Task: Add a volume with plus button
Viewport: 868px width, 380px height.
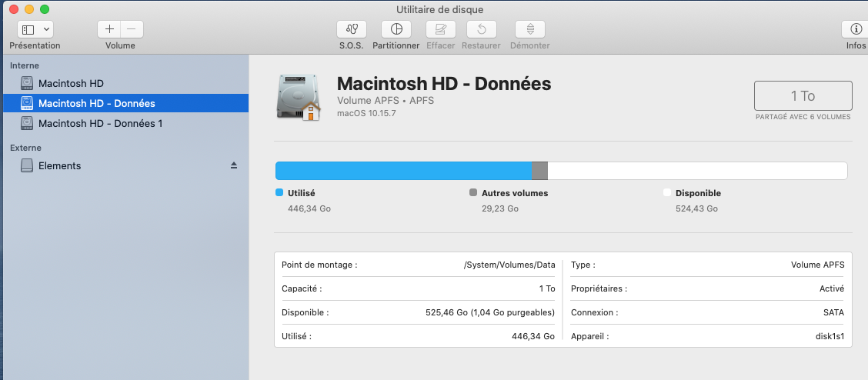Action: point(109,29)
